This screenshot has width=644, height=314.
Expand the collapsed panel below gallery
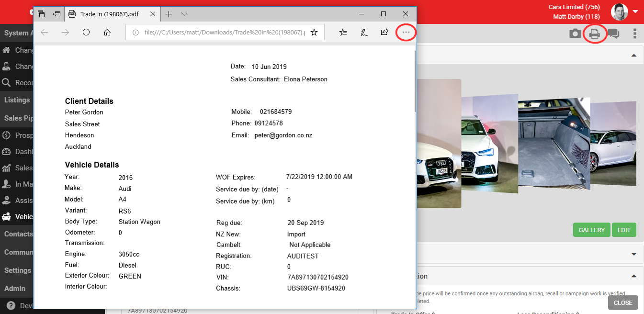(634, 254)
